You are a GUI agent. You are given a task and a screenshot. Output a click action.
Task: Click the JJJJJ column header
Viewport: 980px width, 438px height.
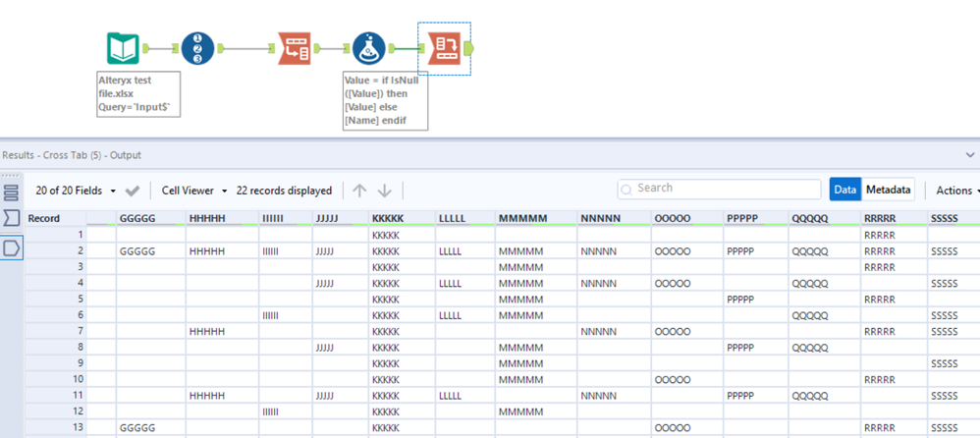[341, 218]
